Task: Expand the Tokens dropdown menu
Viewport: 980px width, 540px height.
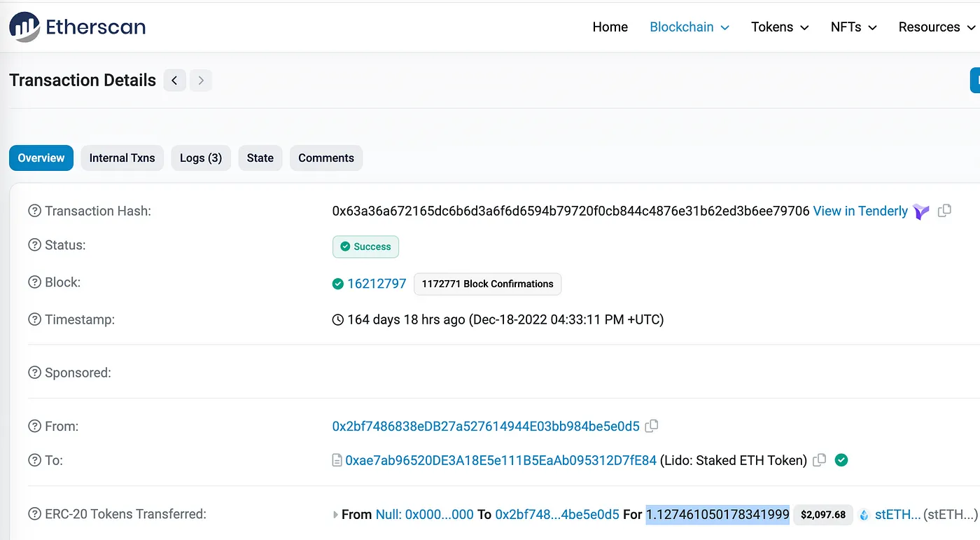Action: pyautogui.click(x=779, y=27)
